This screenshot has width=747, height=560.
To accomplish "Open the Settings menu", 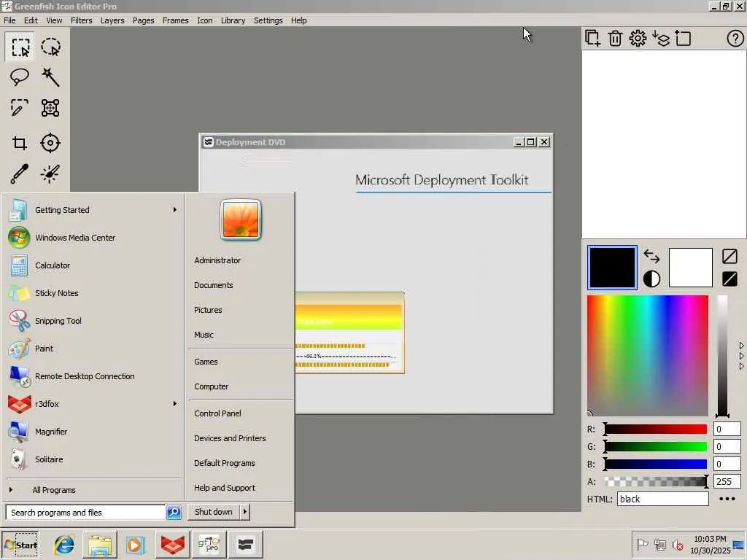I will coord(268,20).
